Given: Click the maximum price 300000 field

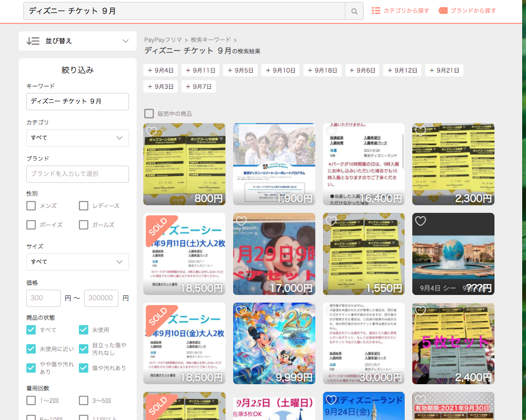Looking at the screenshot, I should (101, 298).
